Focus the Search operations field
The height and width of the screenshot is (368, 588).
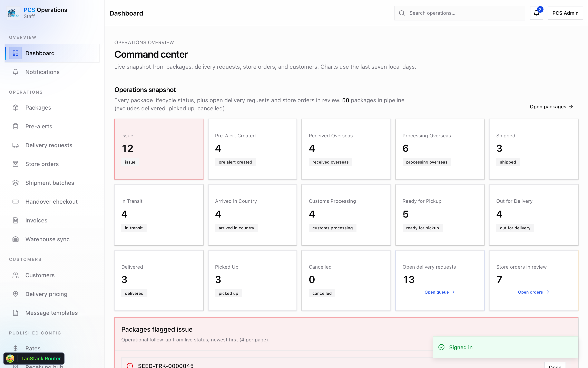[460, 13]
